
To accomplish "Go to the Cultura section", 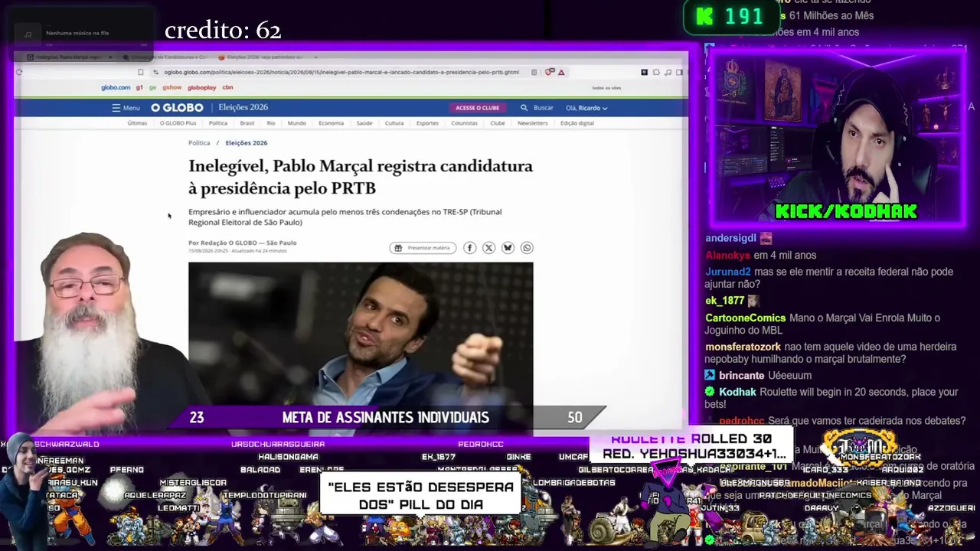I will pyautogui.click(x=394, y=123).
